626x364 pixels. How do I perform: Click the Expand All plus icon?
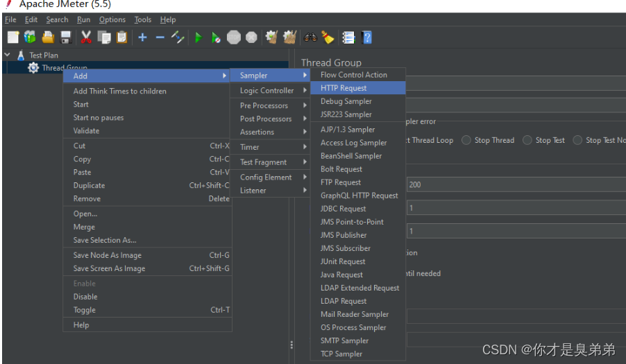(142, 37)
